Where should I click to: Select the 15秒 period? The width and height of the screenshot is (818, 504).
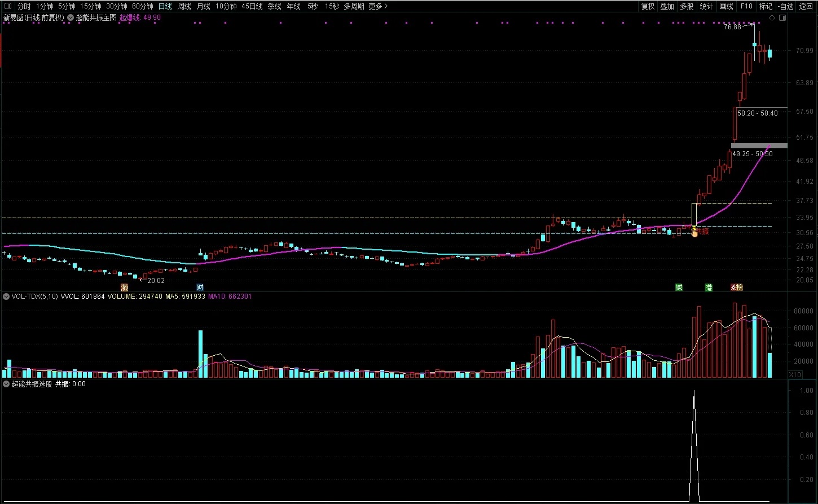[332, 6]
